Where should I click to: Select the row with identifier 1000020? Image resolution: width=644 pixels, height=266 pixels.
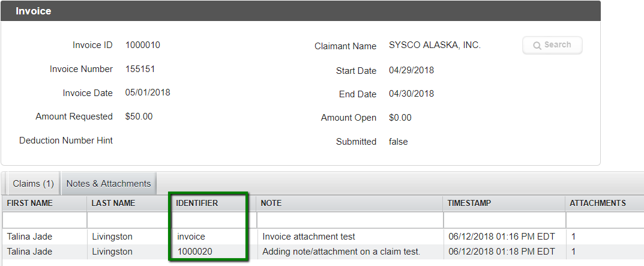pyautogui.click(x=195, y=252)
